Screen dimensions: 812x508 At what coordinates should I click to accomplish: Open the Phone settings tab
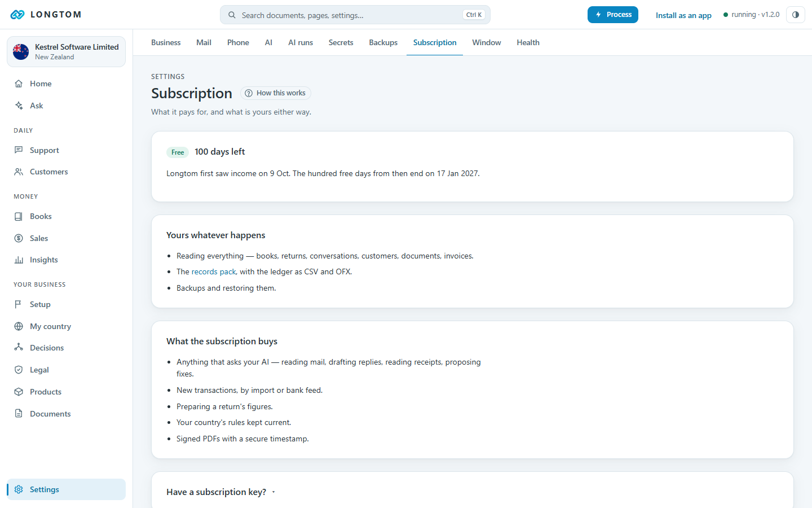pos(238,42)
